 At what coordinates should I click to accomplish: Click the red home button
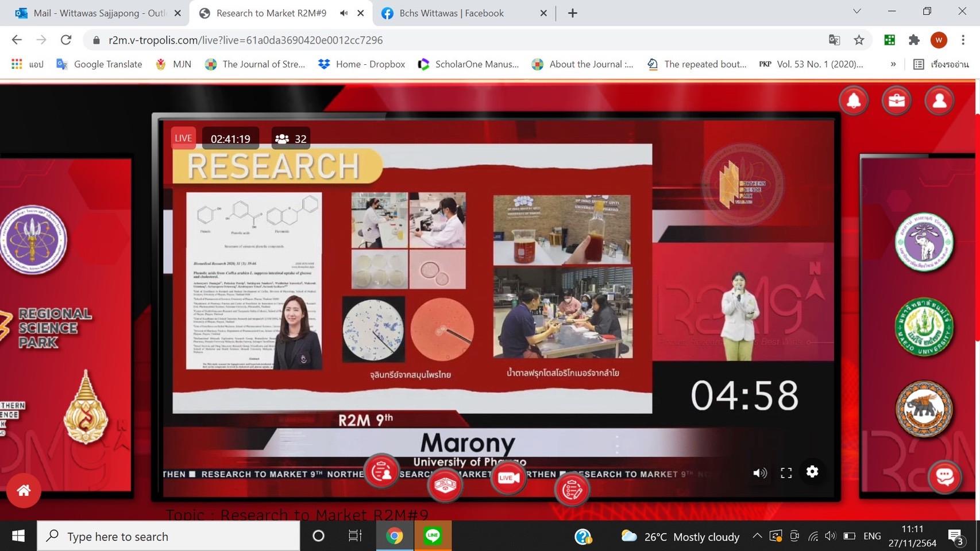[x=24, y=490]
